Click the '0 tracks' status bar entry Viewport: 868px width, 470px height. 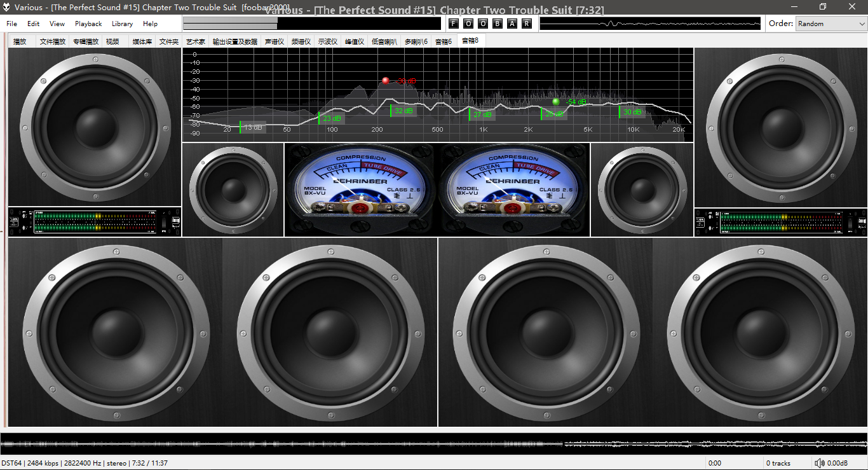tap(778, 463)
